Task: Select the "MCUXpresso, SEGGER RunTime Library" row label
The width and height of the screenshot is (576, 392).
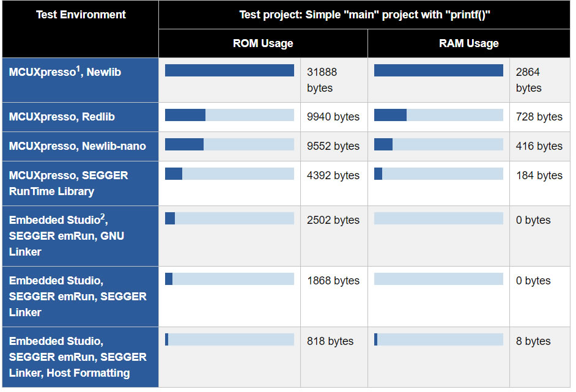Action: tap(68, 183)
